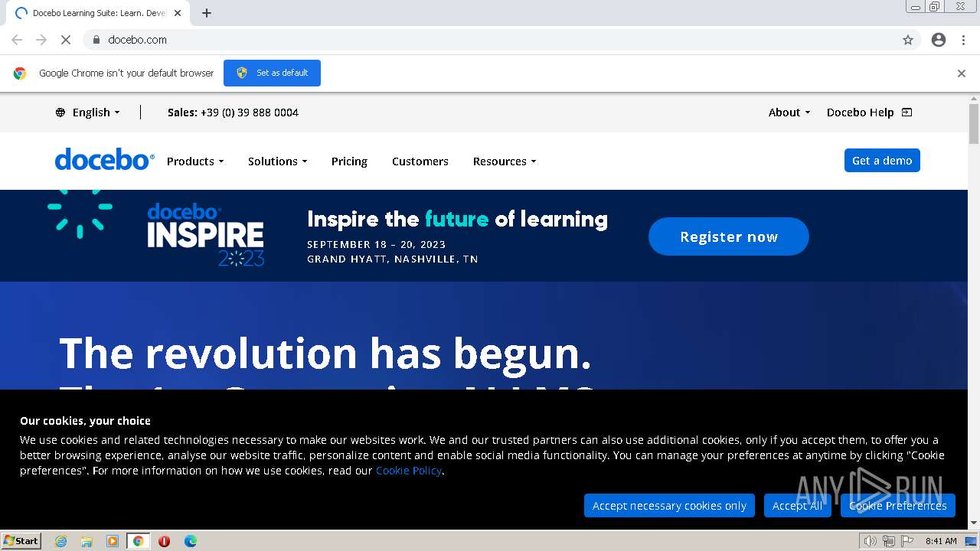The height and width of the screenshot is (551, 980).
Task: Open the Pricing page
Action: pyautogui.click(x=349, y=161)
